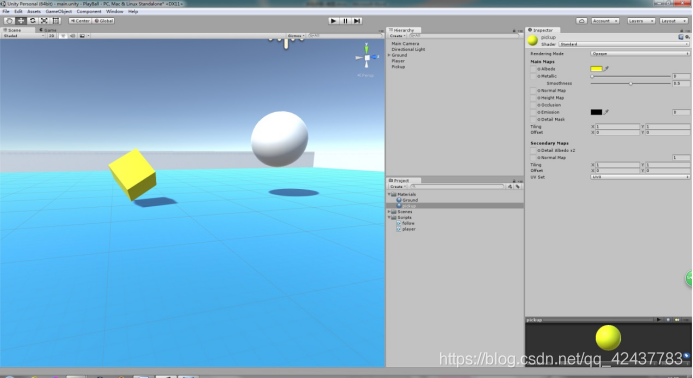This screenshot has width=693, height=378.
Task: Open scene effects image dropdown
Action: coord(84,36)
